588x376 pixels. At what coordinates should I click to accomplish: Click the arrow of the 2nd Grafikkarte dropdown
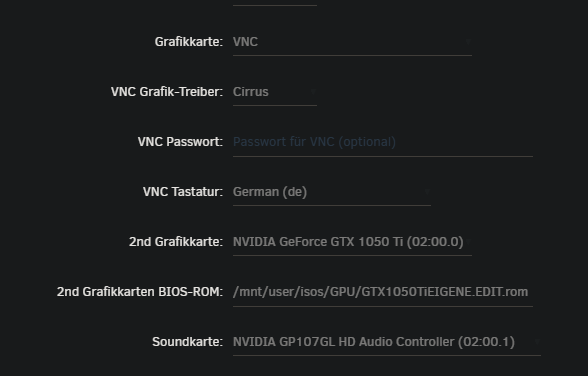tap(468, 241)
